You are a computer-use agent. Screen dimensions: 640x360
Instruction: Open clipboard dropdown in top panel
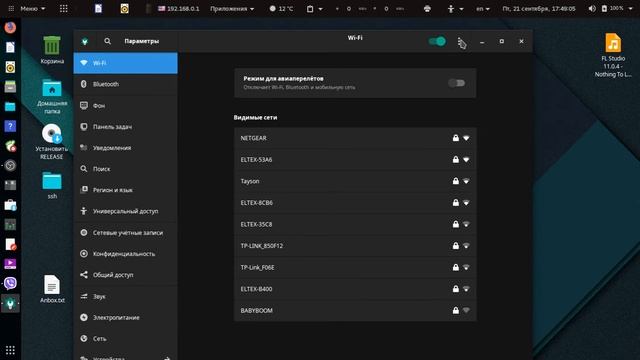tap(314, 9)
